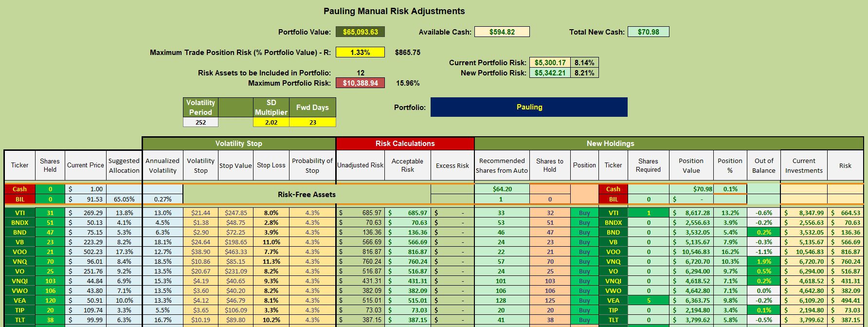868x327 pixels.
Task: Click the Volatility Period value 252
Action: (200, 122)
